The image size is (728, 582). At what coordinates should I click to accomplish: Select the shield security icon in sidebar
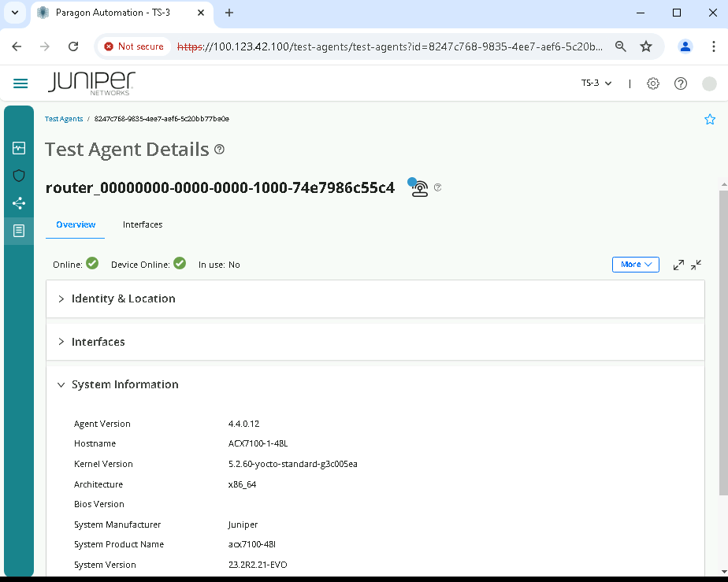click(18, 175)
